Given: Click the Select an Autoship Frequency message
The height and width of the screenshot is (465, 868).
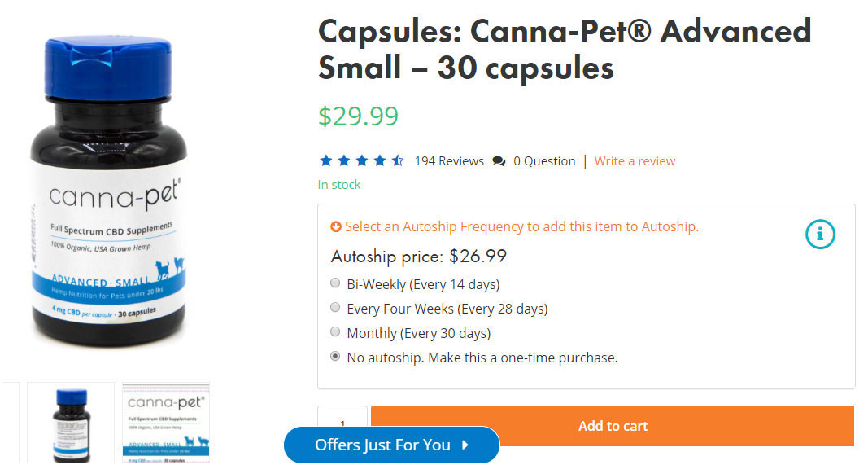Looking at the screenshot, I should point(521,227).
